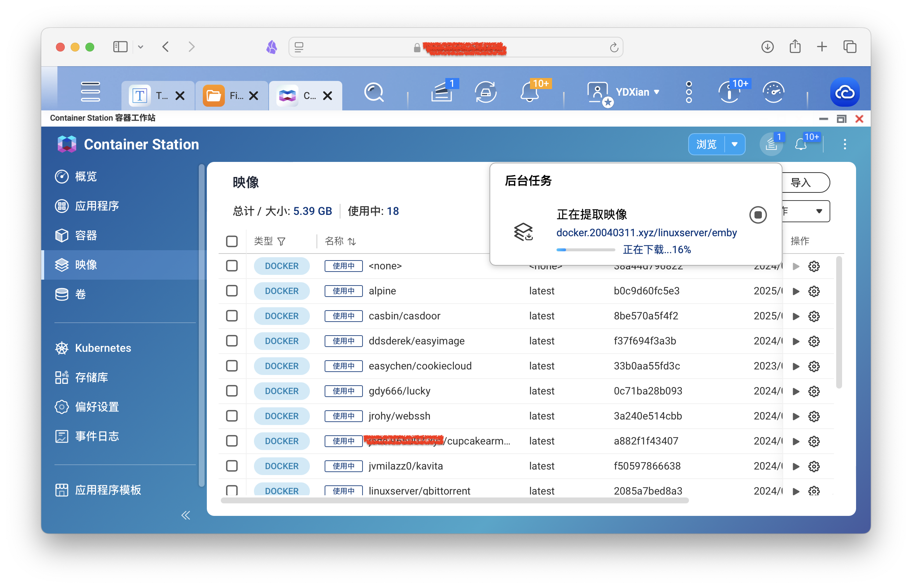Image resolution: width=912 pixels, height=588 pixels.
Task: Check the jvmilazz0/kavita checkbox
Action: tap(232, 466)
